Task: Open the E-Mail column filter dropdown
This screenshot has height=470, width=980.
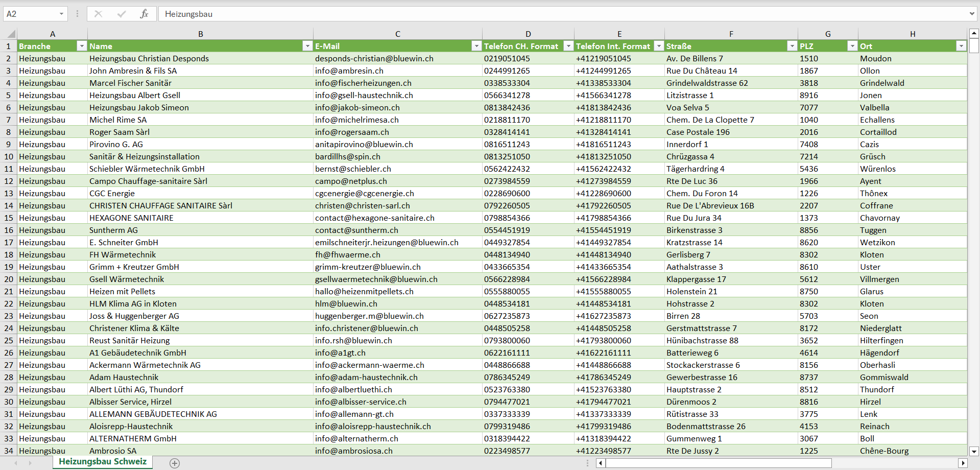Action: coord(476,46)
